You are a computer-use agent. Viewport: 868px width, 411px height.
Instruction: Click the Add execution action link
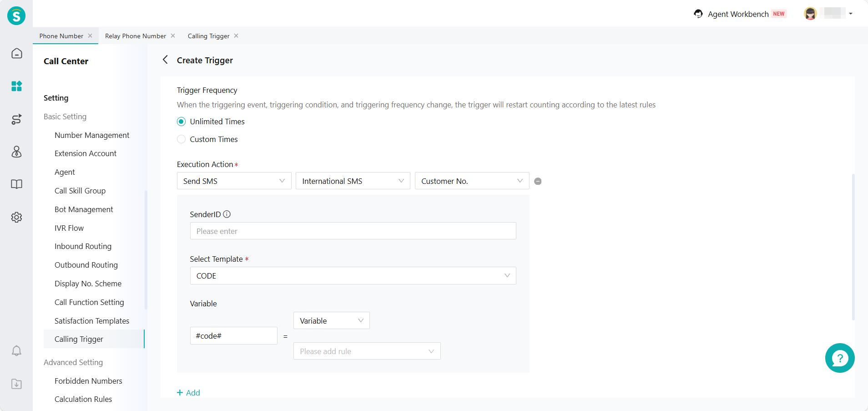[189, 393]
